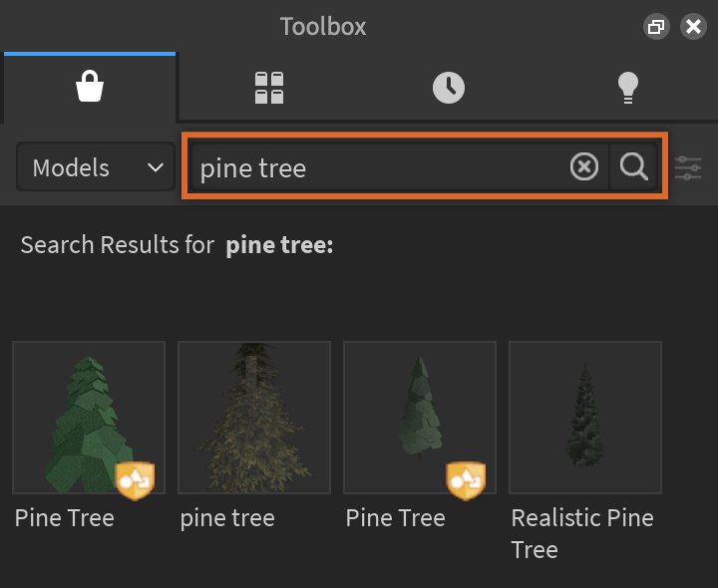Open the lowercase 'pine tree' title link
718x588 pixels.
(x=227, y=518)
